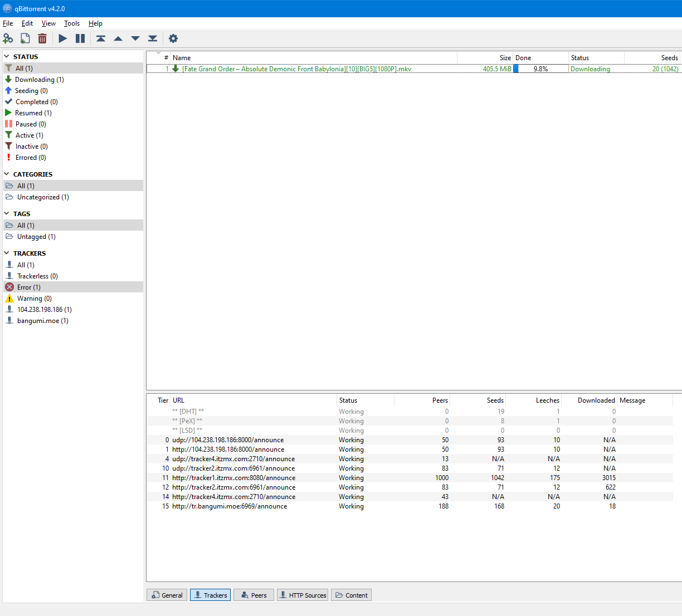Click the Pause torrent icon
Screen dimensions: 682x616
80,38
